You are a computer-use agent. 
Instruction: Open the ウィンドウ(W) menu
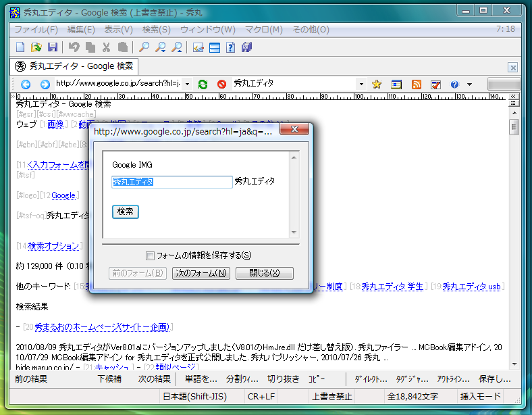click(208, 30)
